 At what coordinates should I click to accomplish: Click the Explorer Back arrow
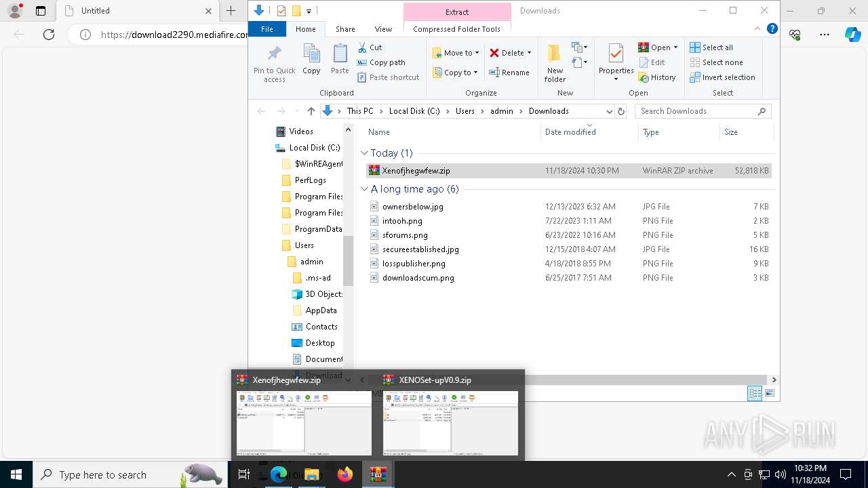pyautogui.click(x=261, y=111)
